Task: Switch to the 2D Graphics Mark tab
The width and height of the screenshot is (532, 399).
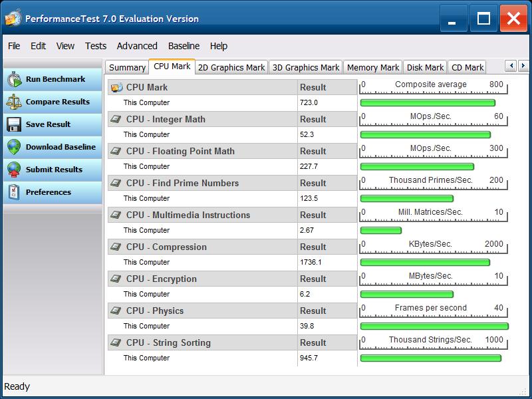Action: coord(231,68)
